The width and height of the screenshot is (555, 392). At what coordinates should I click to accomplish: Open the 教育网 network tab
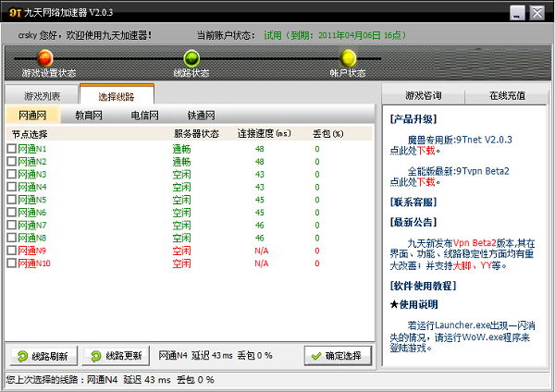[89, 116]
